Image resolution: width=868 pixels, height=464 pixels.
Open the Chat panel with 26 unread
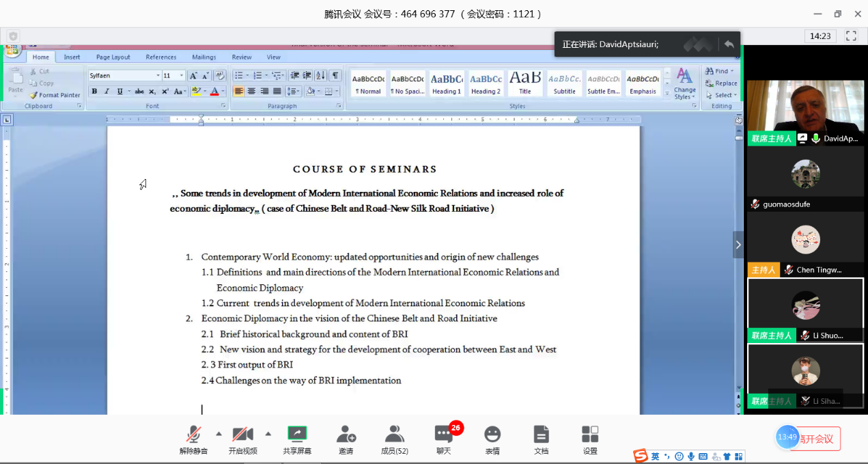click(444, 439)
